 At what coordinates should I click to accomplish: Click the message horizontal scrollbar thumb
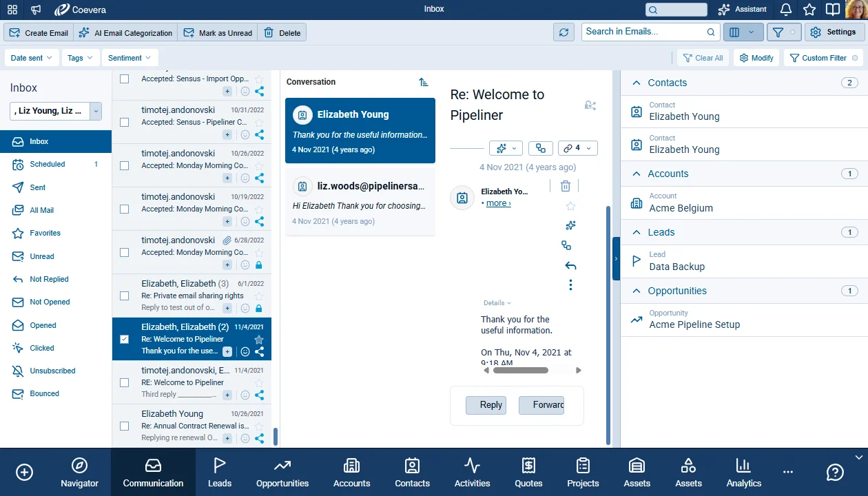click(x=520, y=371)
